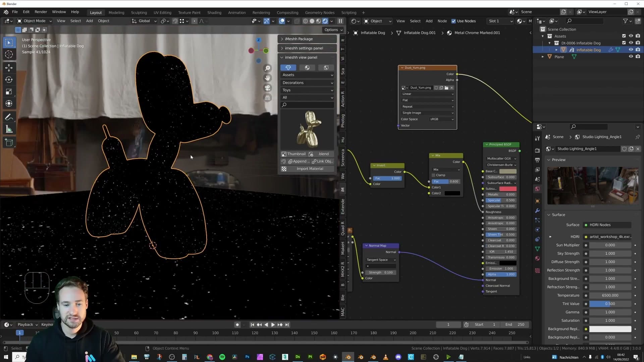The width and height of the screenshot is (644, 362).
Task: Open the Node menu in shader editor
Action: (x=442, y=21)
